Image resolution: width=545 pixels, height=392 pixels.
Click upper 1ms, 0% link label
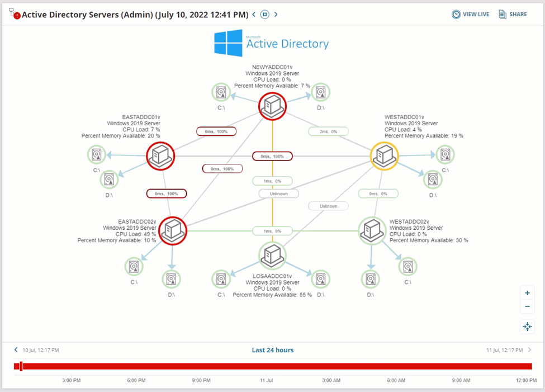[x=272, y=181]
